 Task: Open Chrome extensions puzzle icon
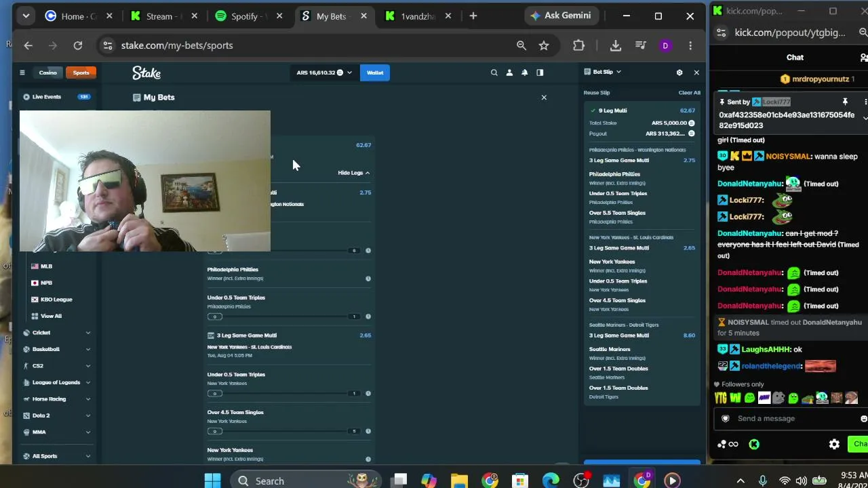(578, 45)
